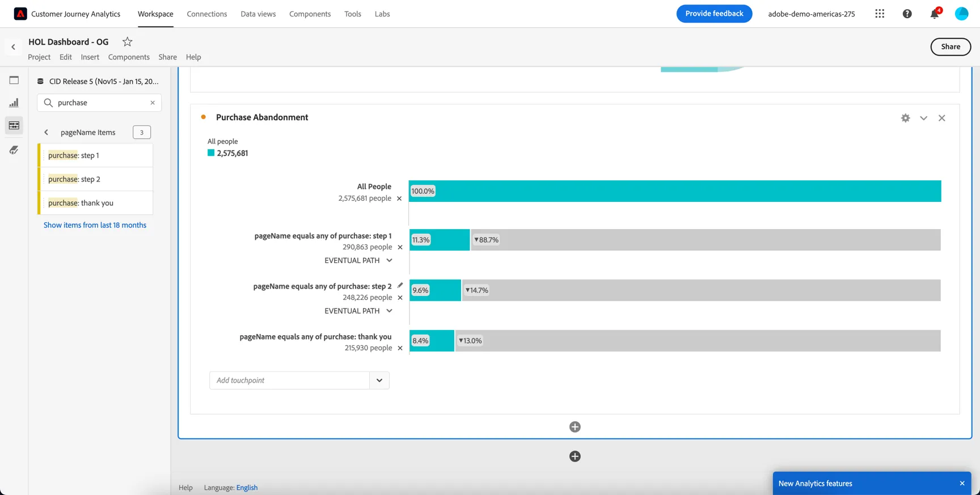This screenshot has width=980, height=495.
Task: Open the notifications bell
Action: point(935,14)
